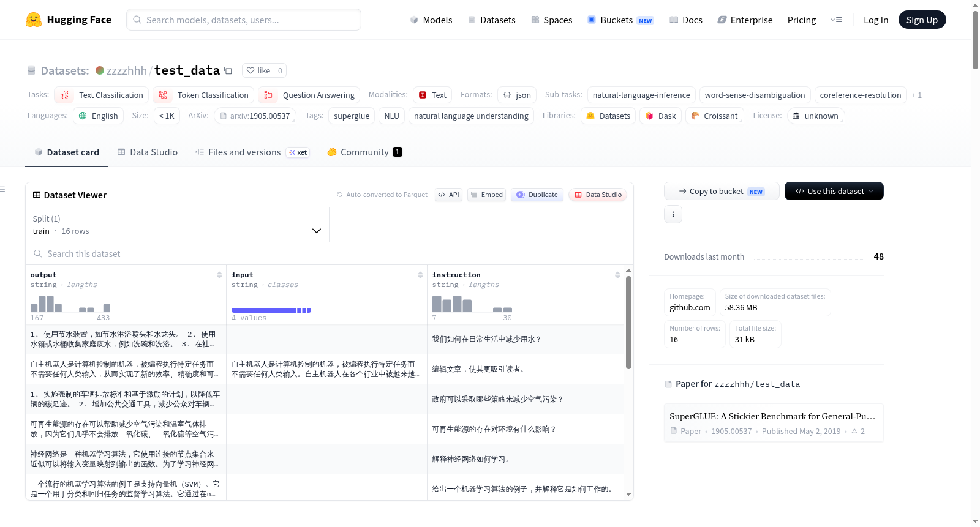Open the Croissant library tag

715,116
